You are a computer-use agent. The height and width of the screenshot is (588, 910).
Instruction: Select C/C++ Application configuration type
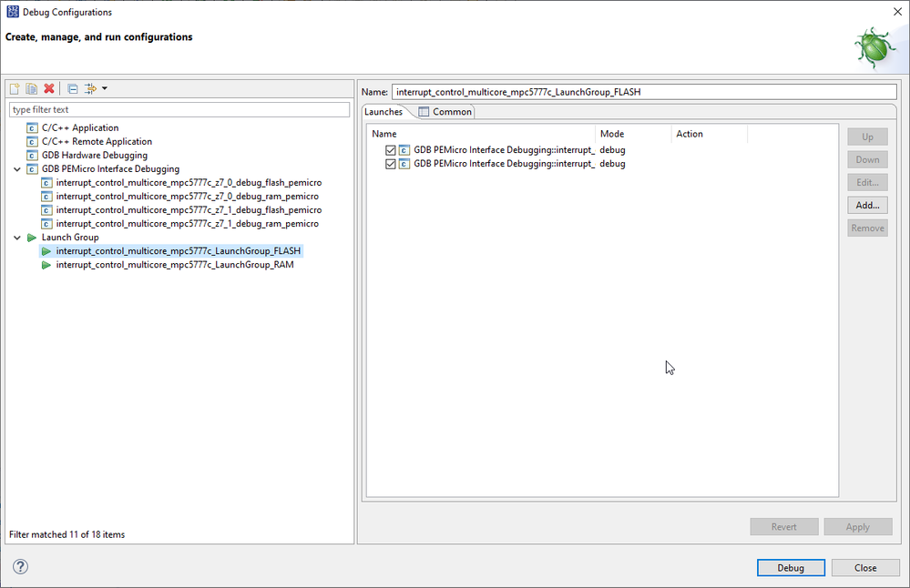point(80,127)
